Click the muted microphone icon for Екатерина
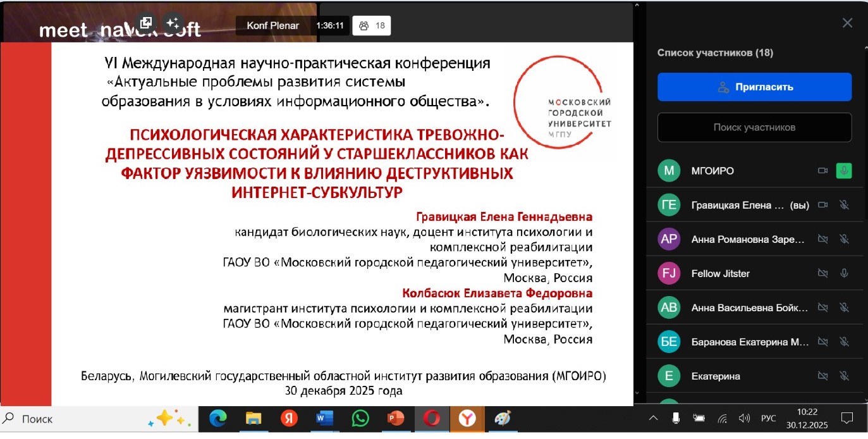 [843, 376]
